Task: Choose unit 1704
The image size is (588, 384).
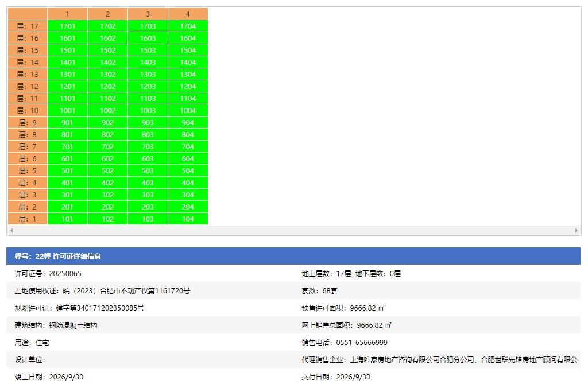Action: (x=188, y=26)
